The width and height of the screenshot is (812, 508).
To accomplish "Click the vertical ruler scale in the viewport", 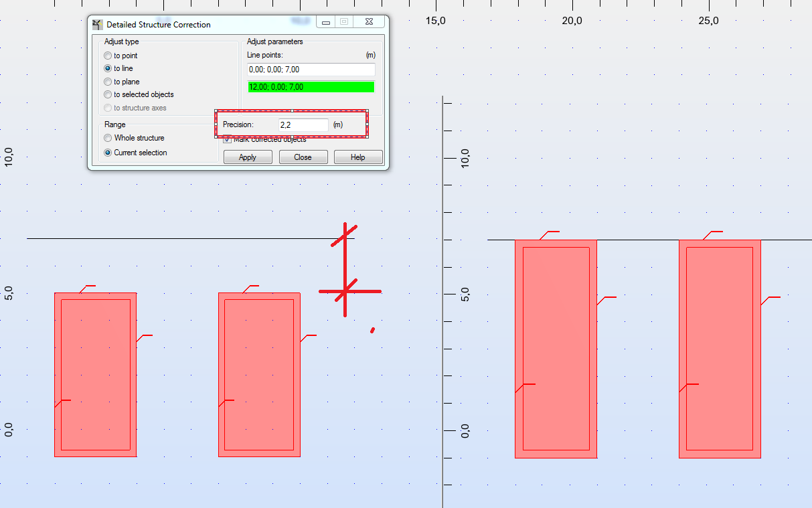I will pos(443,301).
